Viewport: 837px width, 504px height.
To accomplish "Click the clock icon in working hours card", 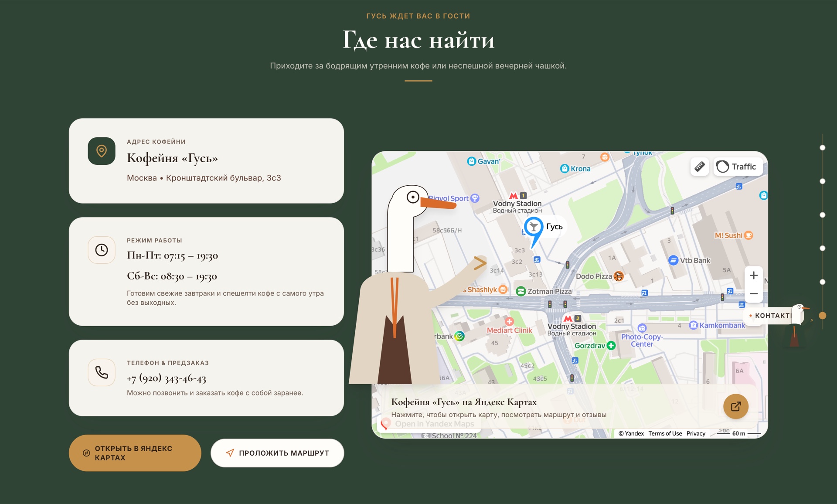I will (102, 250).
